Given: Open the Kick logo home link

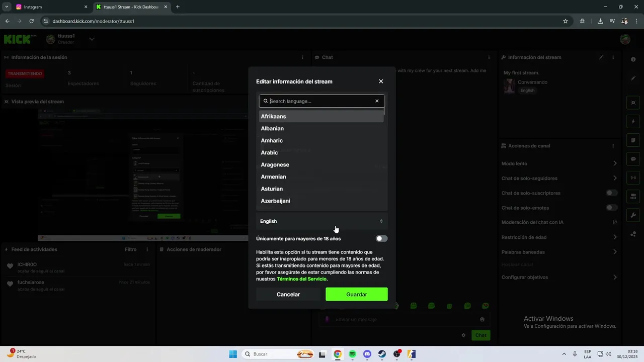Looking at the screenshot, I should (x=20, y=39).
